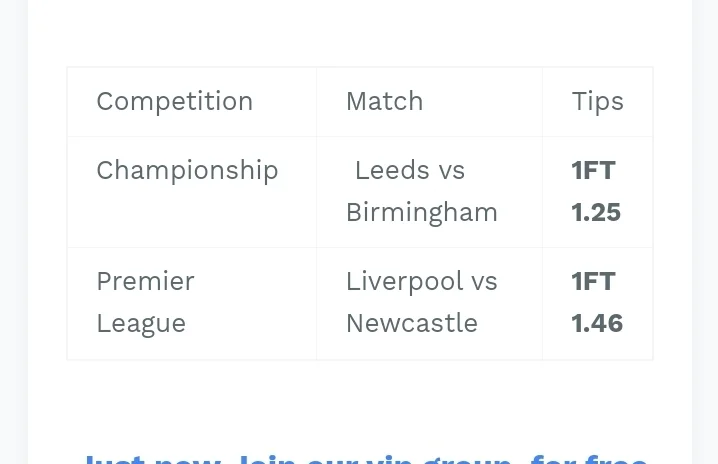Click the Newcastle team name
Image resolution: width=718 pixels, height=464 pixels.
(411, 323)
